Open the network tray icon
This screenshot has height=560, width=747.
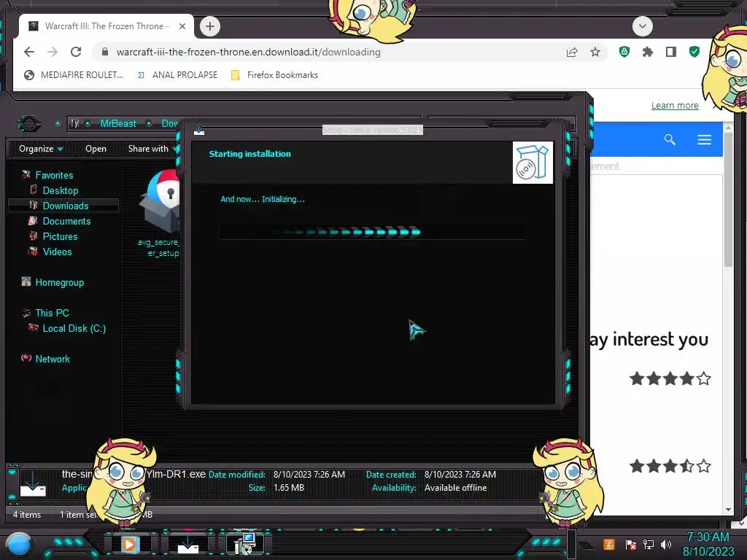click(x=649, y=544)
